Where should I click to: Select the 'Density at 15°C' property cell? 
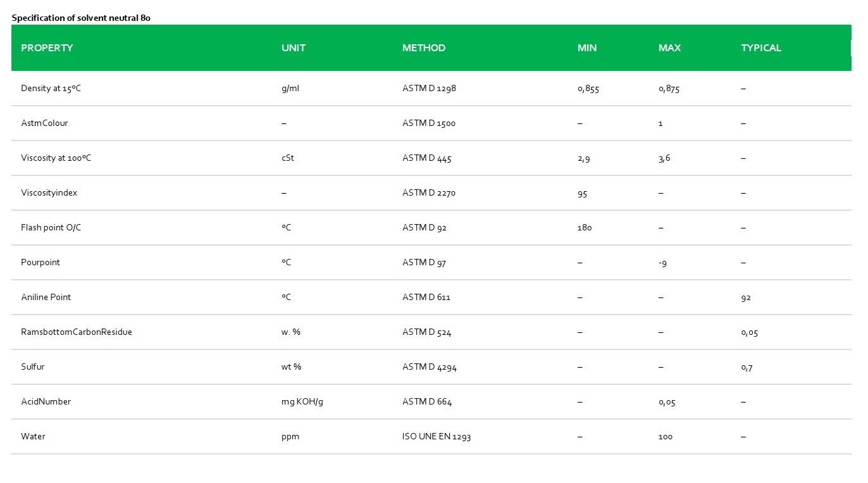pyautogui.click(x=51, y=89)
